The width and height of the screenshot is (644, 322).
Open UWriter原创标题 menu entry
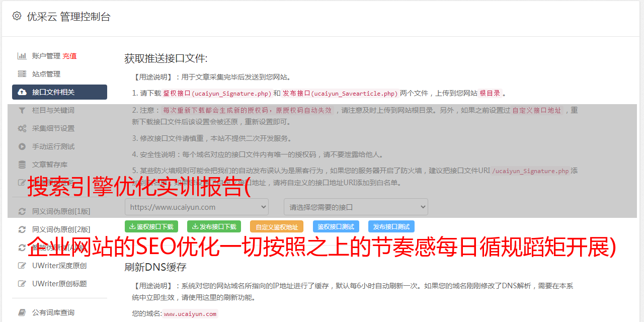click(59, 284)
